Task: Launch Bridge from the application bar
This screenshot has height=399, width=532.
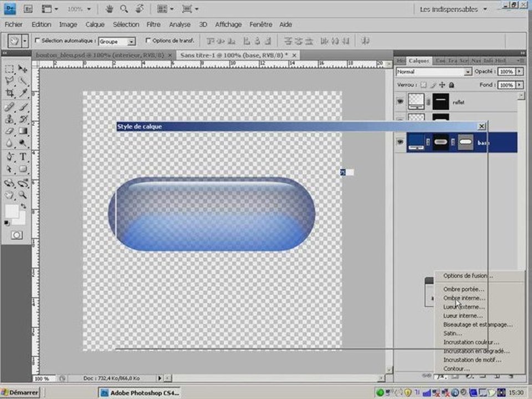Action: click(x=28, y=9)
